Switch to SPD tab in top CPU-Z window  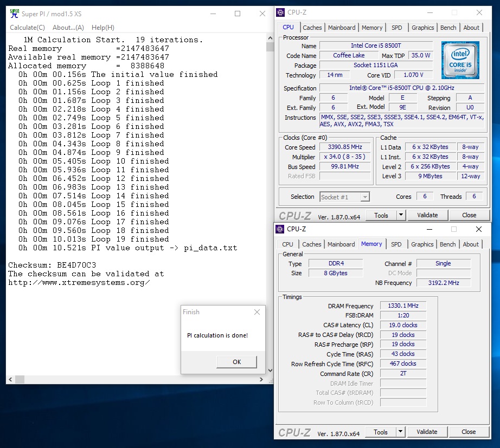(396, 28)
